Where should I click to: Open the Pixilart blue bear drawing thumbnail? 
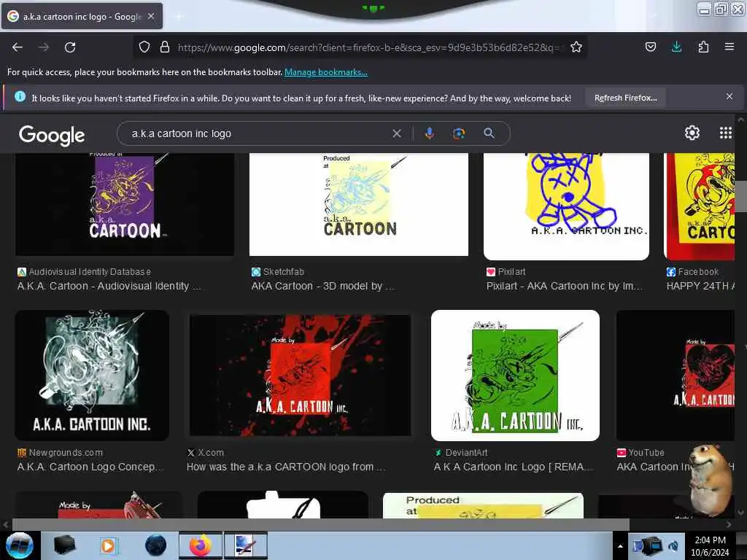tap(566, 206)
